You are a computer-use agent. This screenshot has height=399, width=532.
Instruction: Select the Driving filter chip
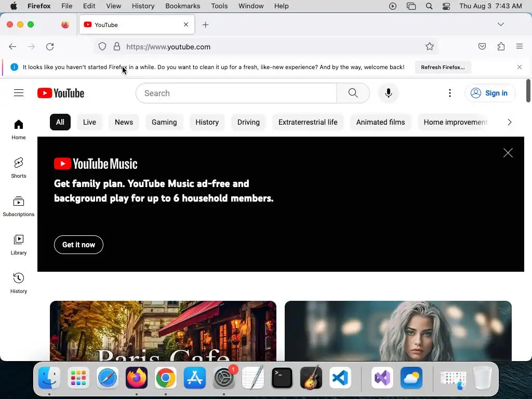pyautogui.click(x=248, y=122)
